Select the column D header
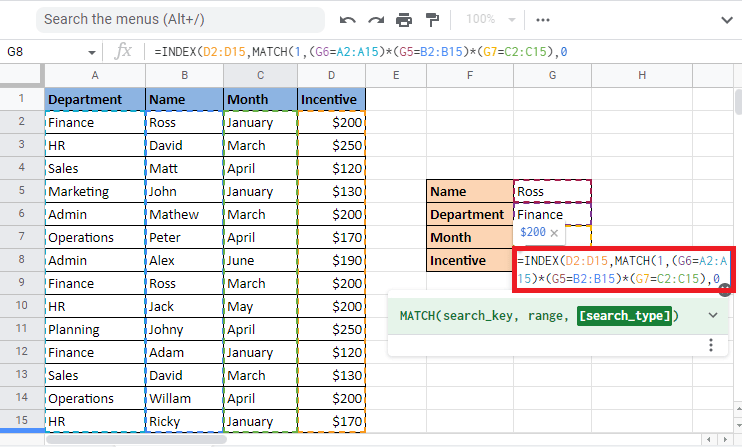742x447 pixels. click(331, 75)
